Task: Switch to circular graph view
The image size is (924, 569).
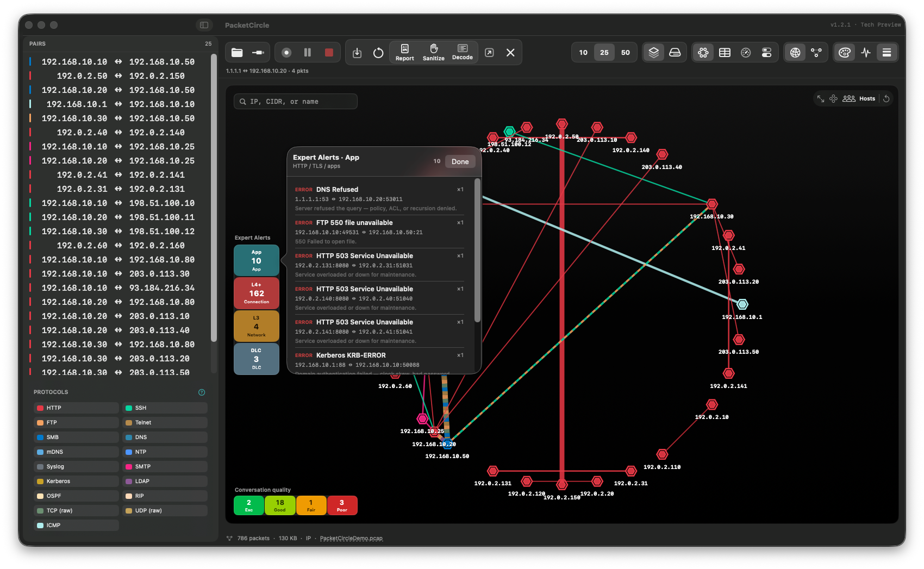Action: 703,53
